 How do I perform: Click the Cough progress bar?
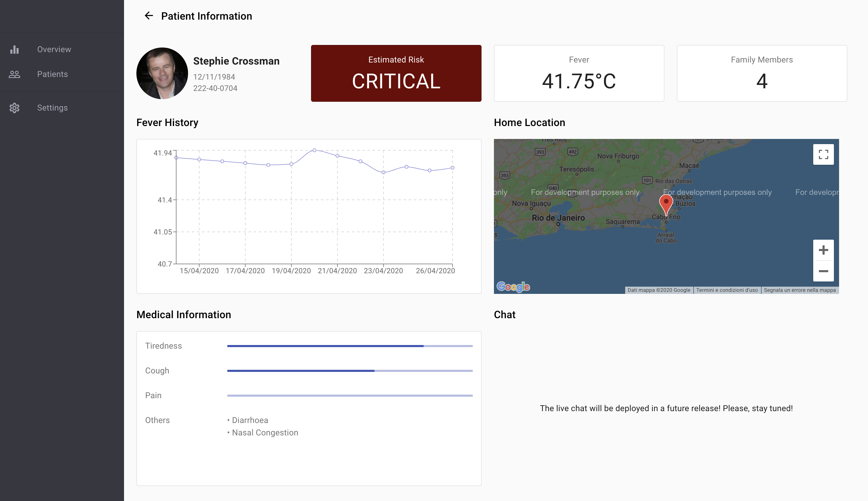point(350,371)
